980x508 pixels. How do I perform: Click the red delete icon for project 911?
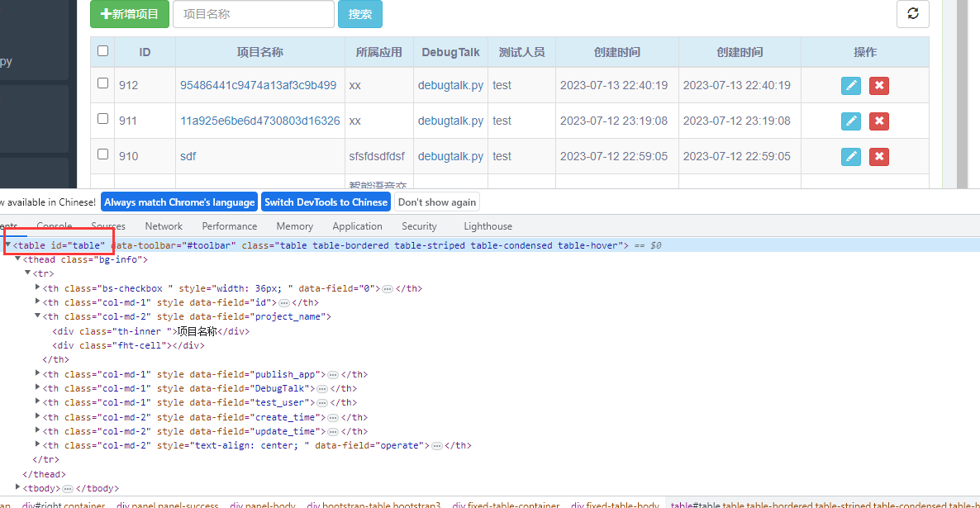pyautogui.click(x=878, y=121)
